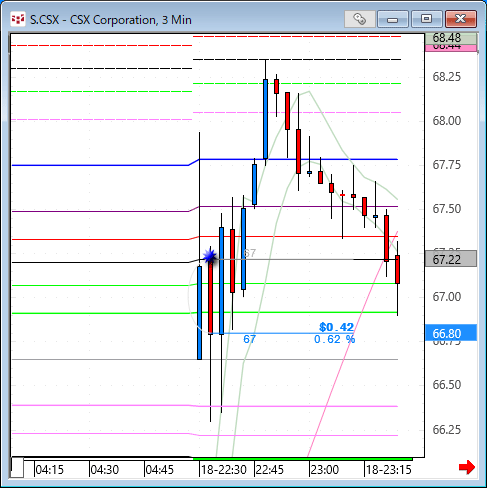Click the 18-23:15 time axis label
The image size is (487, 488).
(x=389, y=470)
